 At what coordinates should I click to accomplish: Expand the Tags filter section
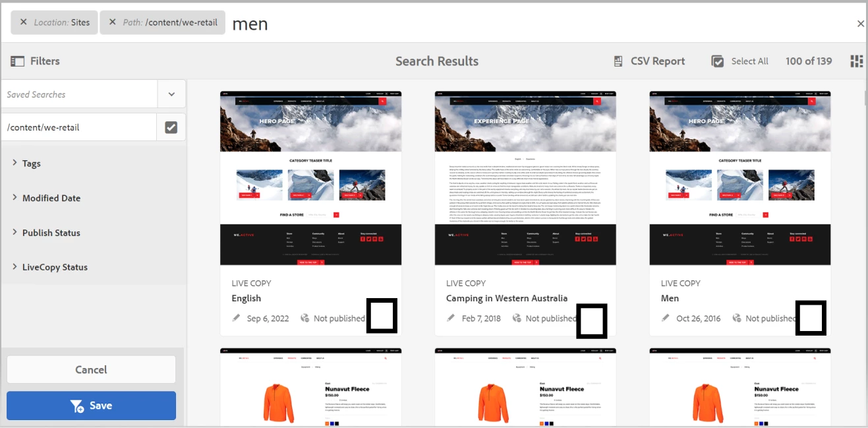click(31, 164)
